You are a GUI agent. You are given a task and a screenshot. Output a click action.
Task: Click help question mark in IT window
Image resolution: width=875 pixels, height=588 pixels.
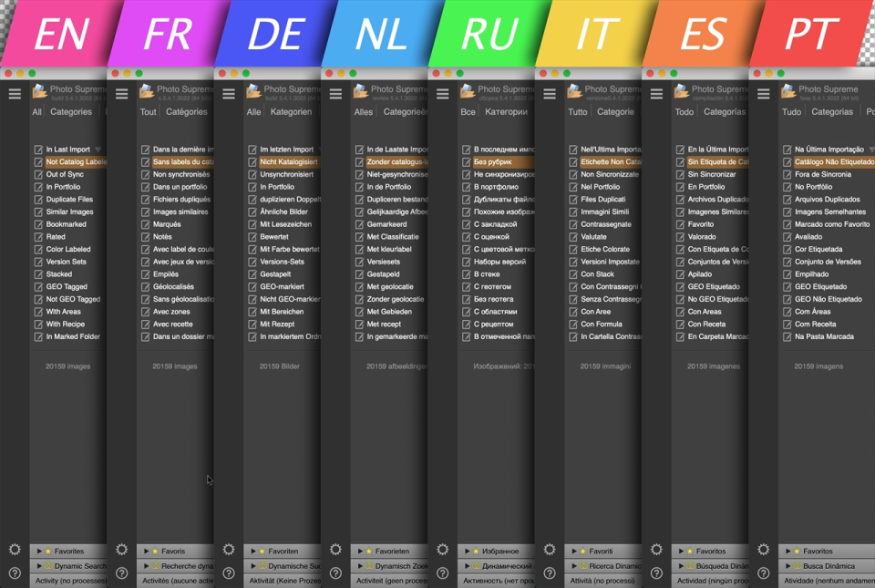tap(550, 573)
